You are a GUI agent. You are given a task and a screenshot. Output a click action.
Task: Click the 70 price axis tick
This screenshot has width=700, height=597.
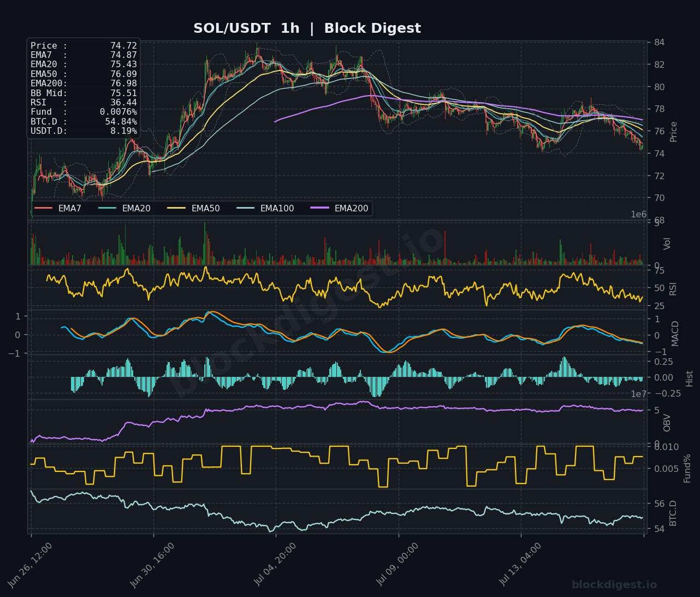click(x=659, y=198)
